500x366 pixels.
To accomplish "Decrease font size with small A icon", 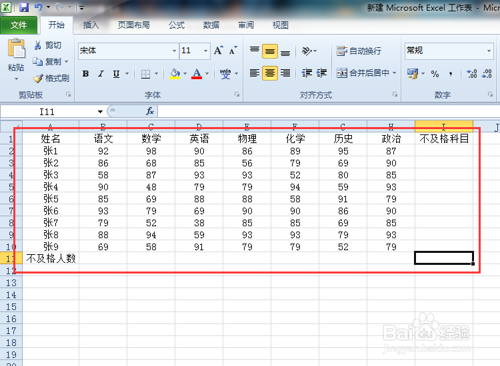I will (x=233, y=50).
